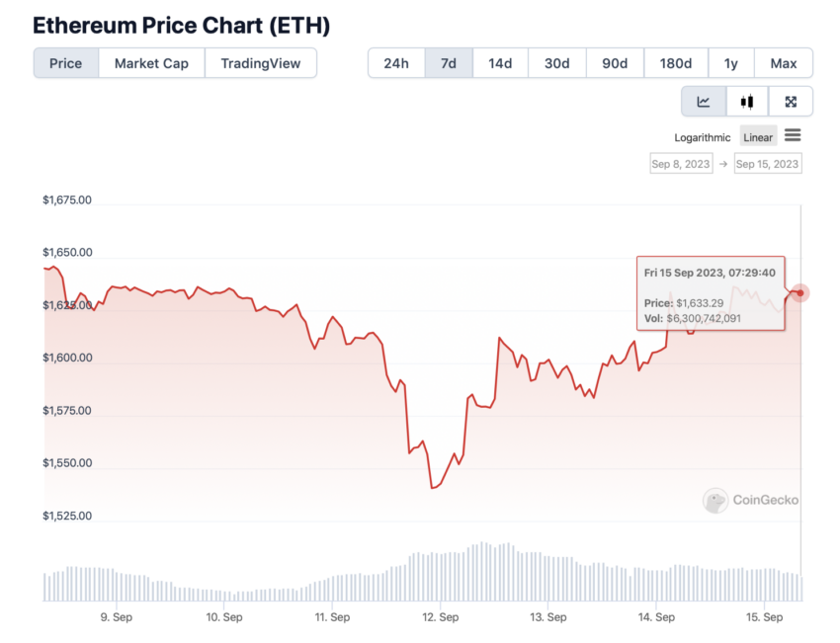Viewport: 840px width, 643px height.
Task: Click the volume bars near 12. Sep
Action: pyautogui.click(x=441, y=577)
